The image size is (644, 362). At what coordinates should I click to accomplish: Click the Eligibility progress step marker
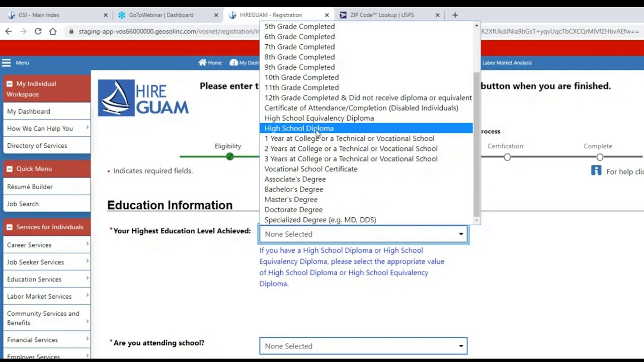coord(230,157)
